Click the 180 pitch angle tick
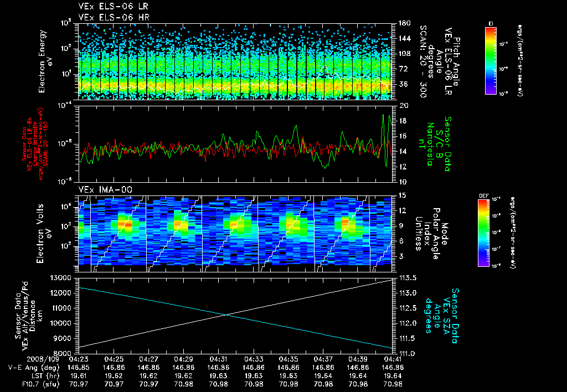 (405, 23)
